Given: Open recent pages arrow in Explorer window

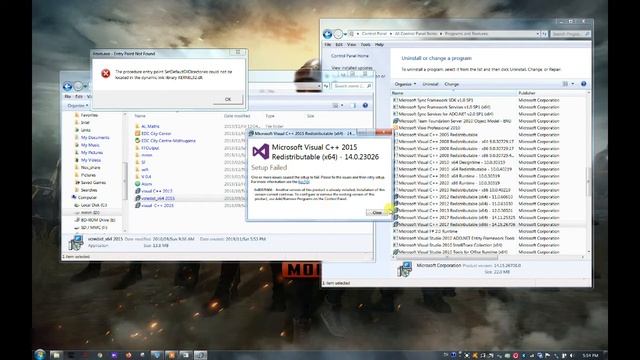Looking at the screenshot, I should (x=85, y=86).
